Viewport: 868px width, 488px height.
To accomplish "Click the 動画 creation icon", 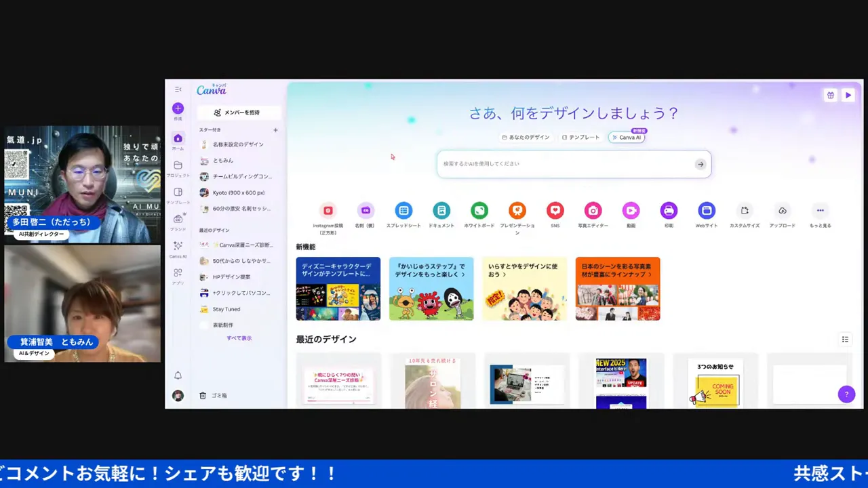I will [631, 211].
